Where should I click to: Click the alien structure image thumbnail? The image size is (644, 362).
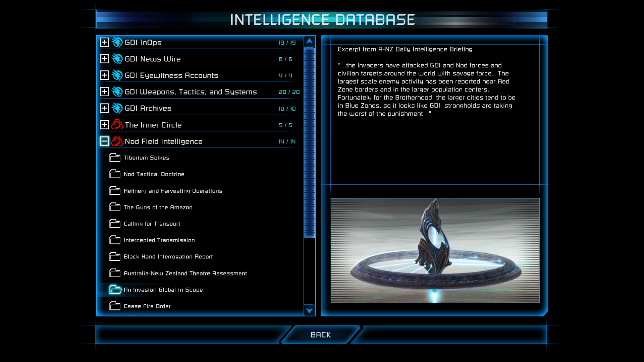[435, 250]
